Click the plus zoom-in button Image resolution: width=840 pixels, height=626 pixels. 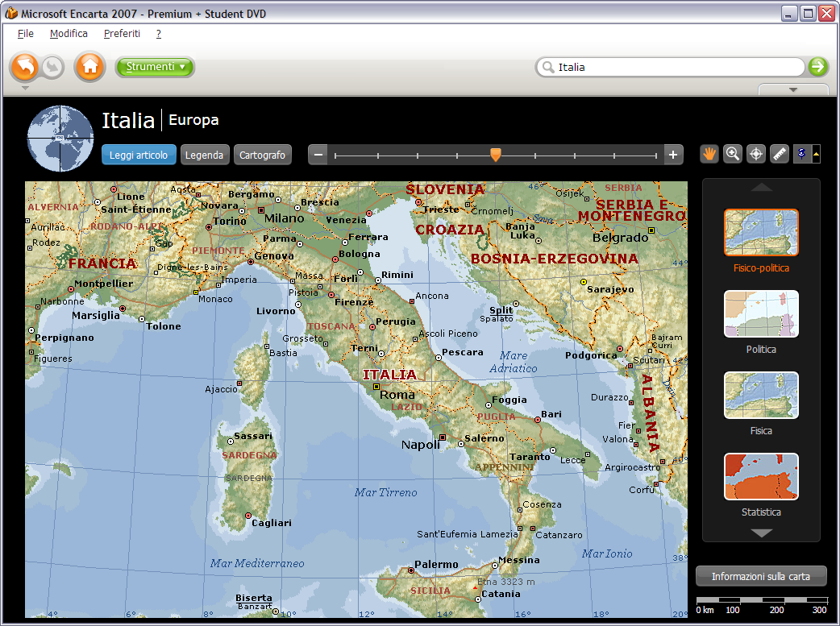[x=673, y=155]
